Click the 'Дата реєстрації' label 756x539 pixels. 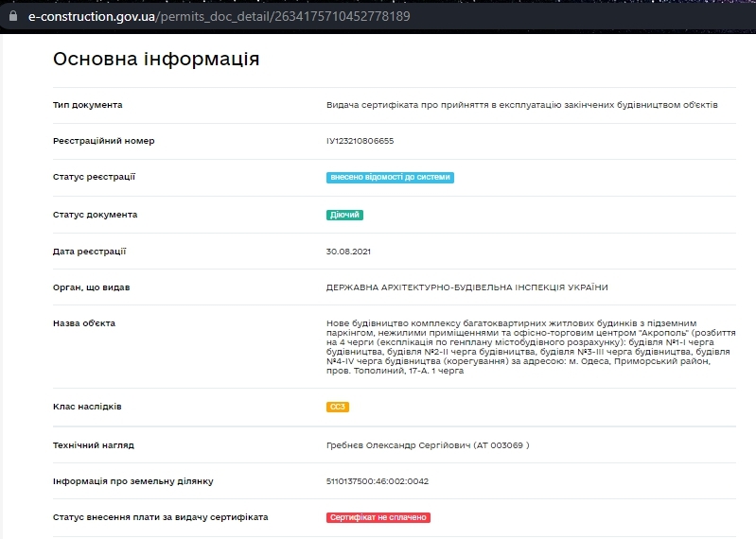pyautogui.click(x=90, y=252)
